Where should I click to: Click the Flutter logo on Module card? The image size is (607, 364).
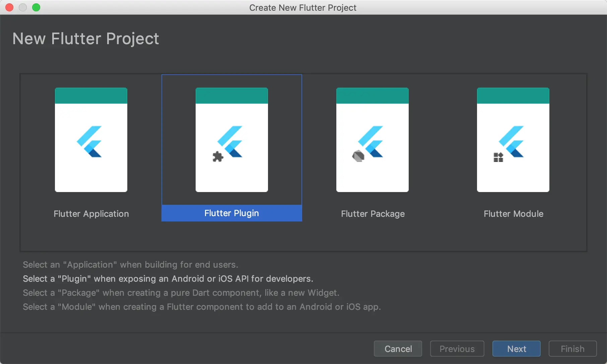513,141
